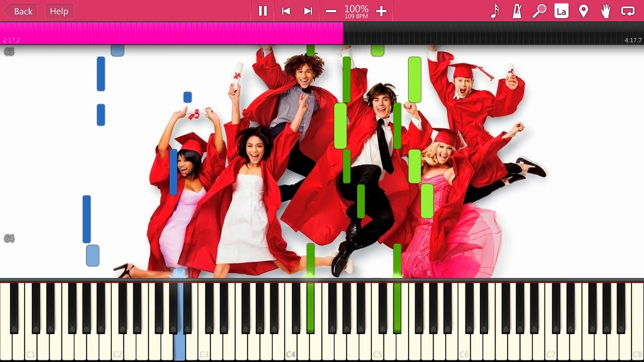The height and width of the screenshot is (362, 644).
Task: Click the measure number 65 marker
Action: tap(9, 51)
